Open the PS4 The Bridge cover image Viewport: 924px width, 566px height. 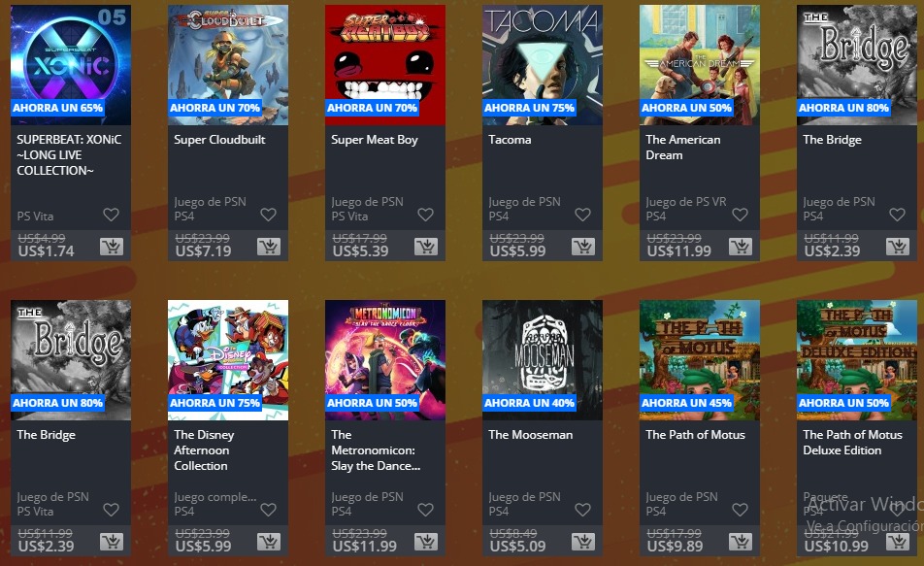[x=857, y=65]
